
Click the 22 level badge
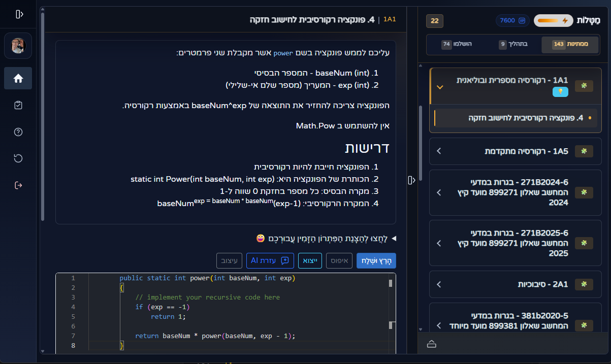[x=435, y=21]
